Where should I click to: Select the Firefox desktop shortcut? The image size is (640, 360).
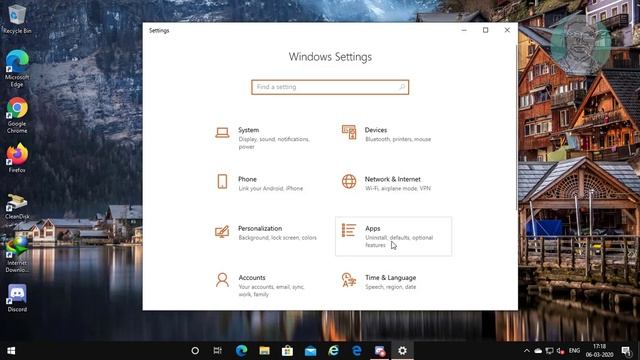pyautogui.click(x=17, y=158)
